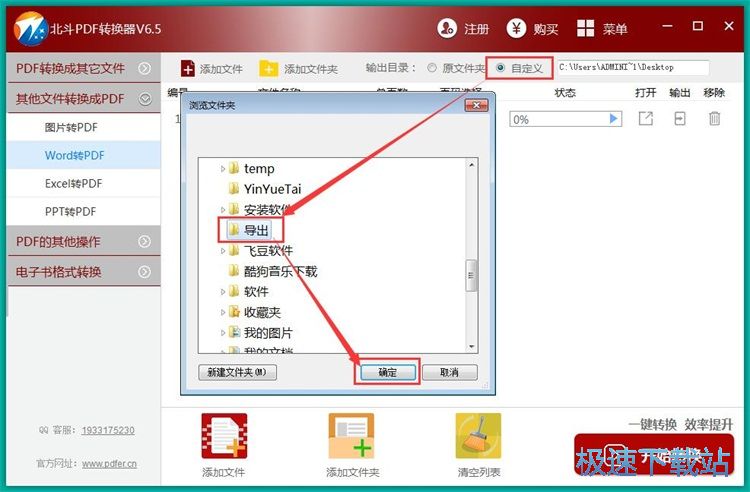
Task: Select the YinYueTai folder icon
Action: point(234,188)
